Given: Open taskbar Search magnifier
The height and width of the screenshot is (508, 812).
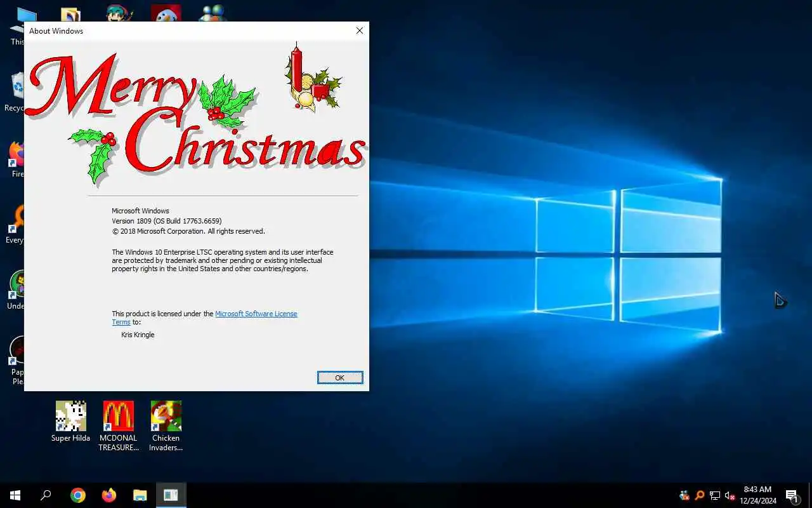Looking at the screenshot, I should [x=46, y=495].
